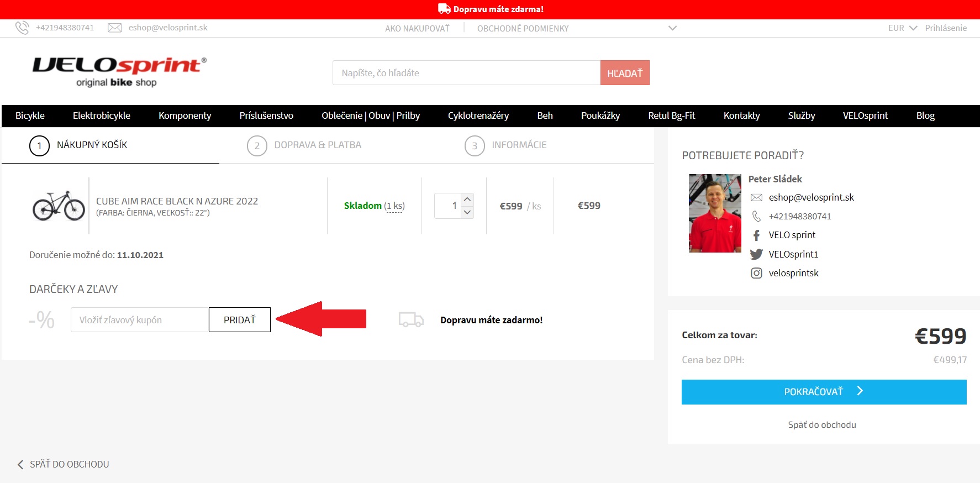
Task: Click the quantity input showing 1
Action: pos(447,206)
